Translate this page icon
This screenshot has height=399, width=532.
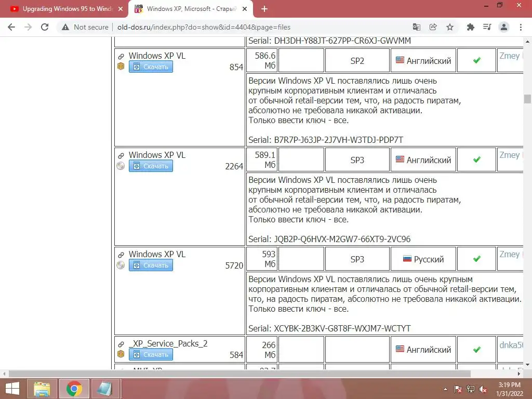point(416,27)
